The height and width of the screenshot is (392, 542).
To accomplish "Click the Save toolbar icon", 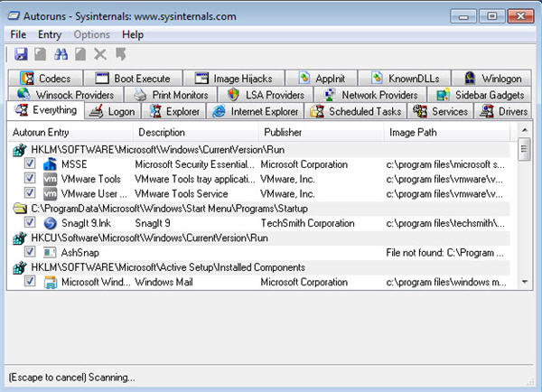I will pos(20,55).
